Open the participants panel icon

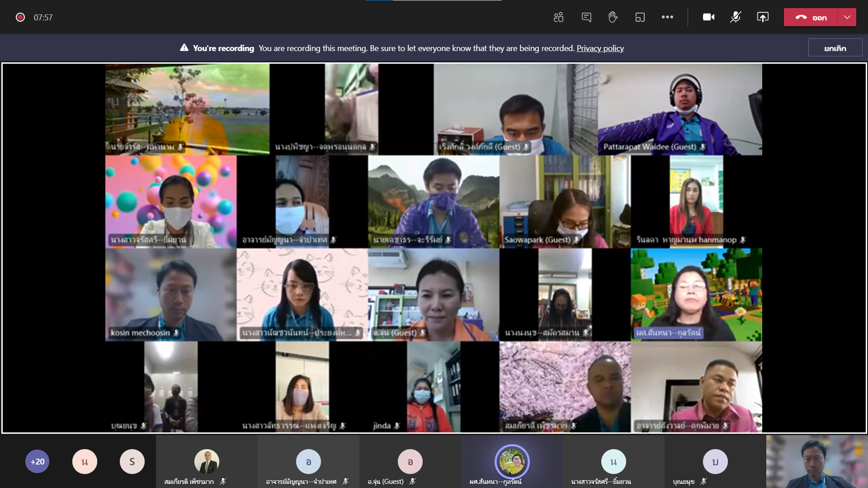558,17
